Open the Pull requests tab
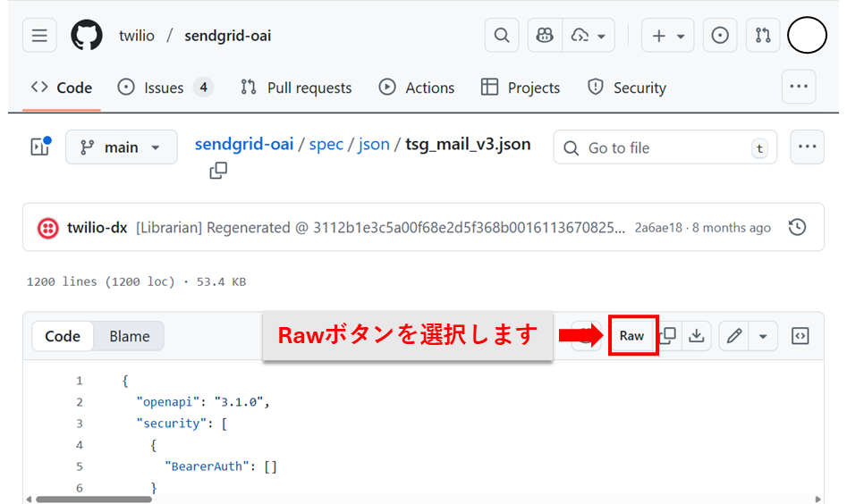 pos(296,88)
